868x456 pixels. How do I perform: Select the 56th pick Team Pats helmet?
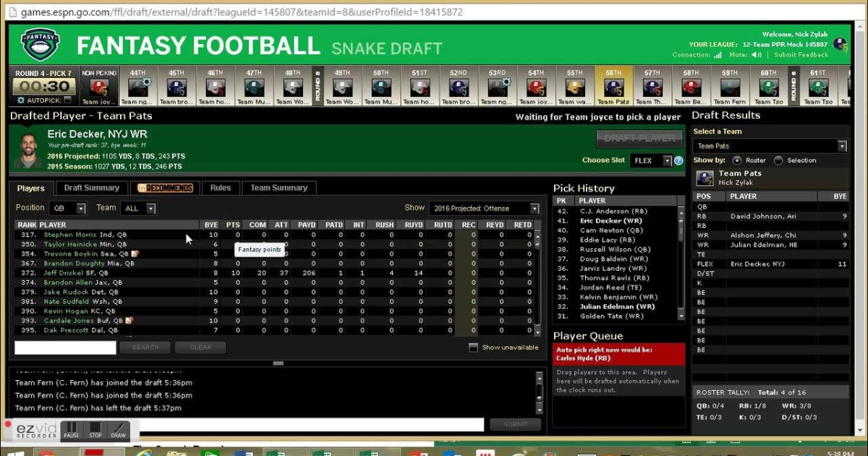[613, 88]
